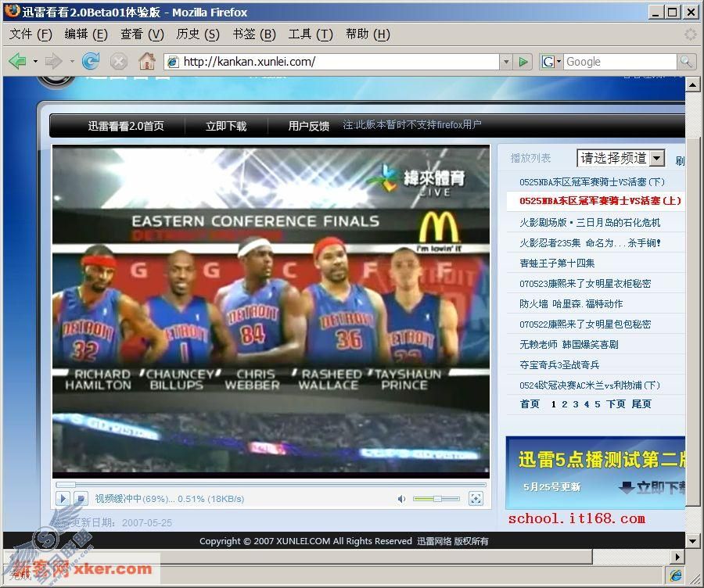Image resolution: width=704 pixels, height=588 pixels.
Task: Go to playlist 下页 next page
Action: coord(616,404)
